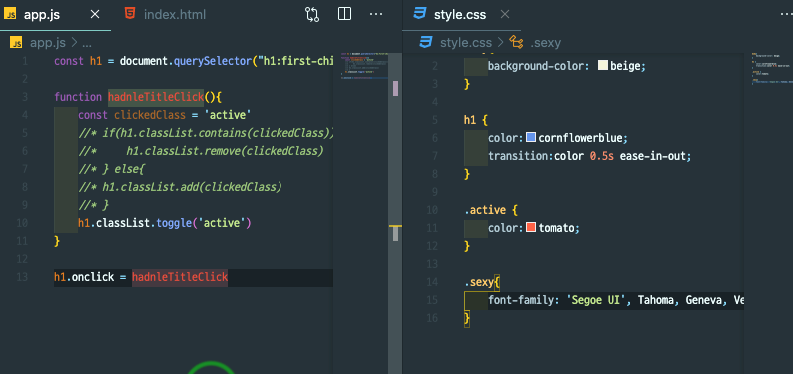Click line number 13 in app.js
The image size is (793, 374).
pyautogui.click(x=22, y=277)
